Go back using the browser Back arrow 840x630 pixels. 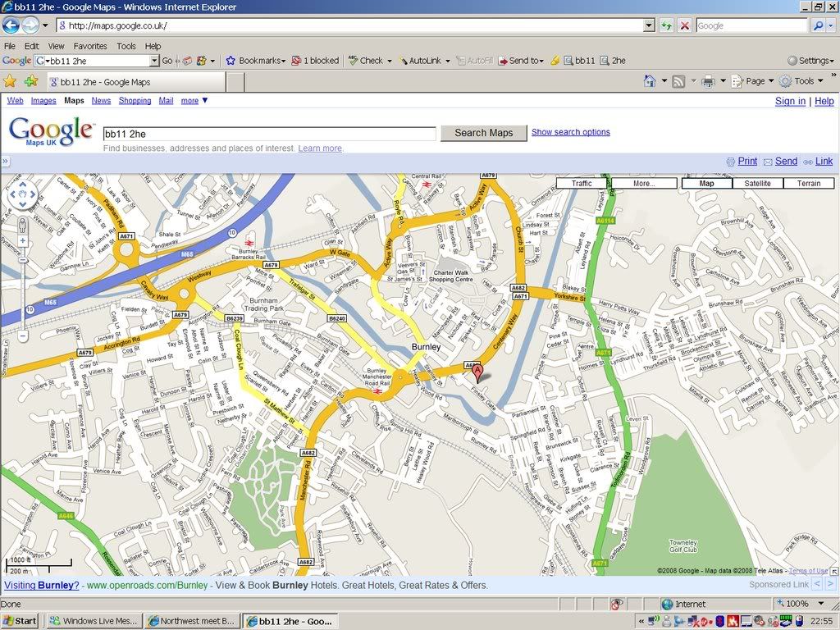[11, 25]
